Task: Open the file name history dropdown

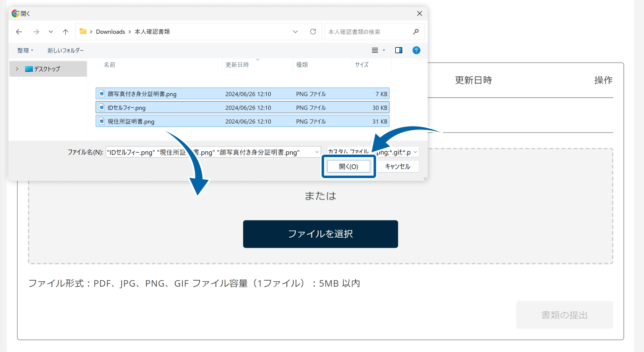Action: point(317,152)
